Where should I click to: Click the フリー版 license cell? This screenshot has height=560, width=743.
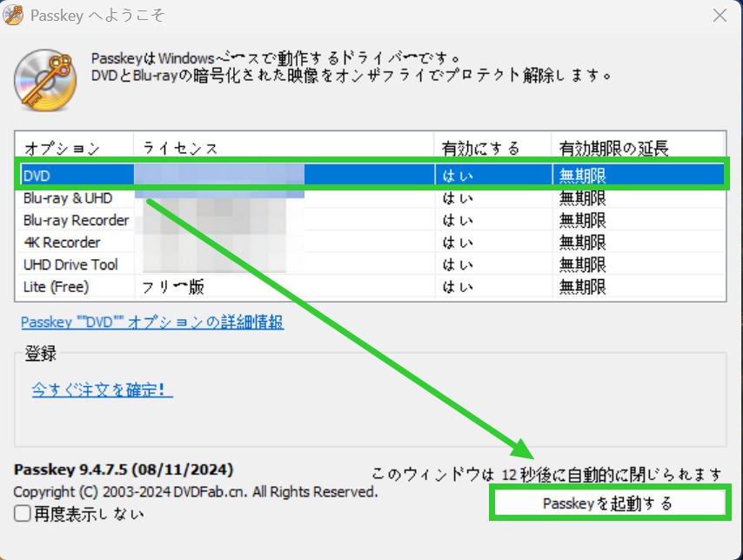(x=173, y=287)
